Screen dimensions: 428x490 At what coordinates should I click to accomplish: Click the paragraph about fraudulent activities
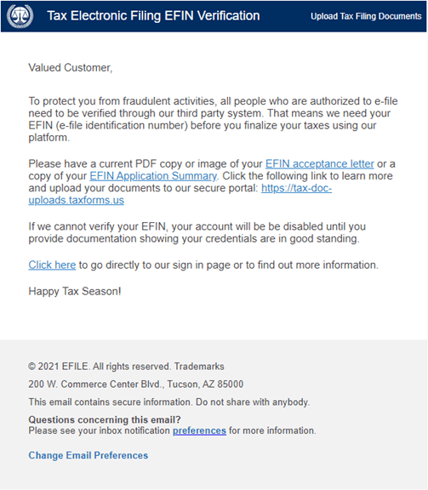(x=213, y=119)
